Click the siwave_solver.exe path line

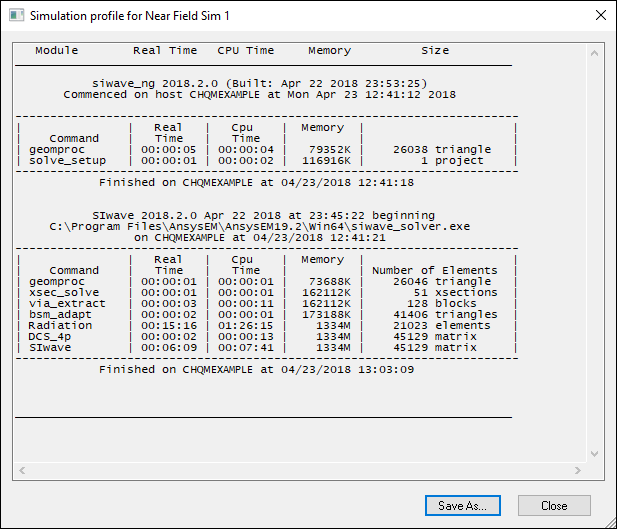point(260,227)
